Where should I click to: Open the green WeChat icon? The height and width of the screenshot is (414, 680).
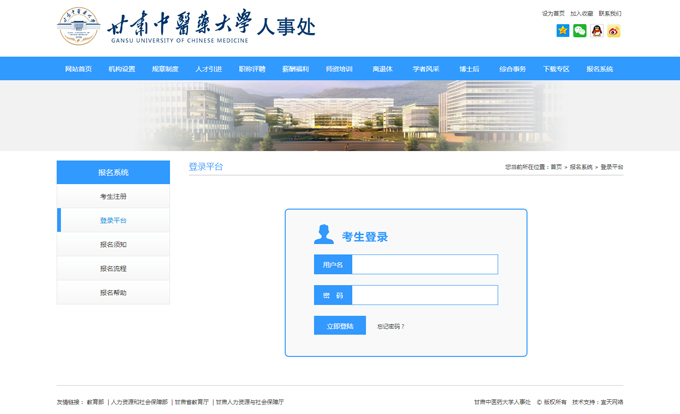coord(580,31)
